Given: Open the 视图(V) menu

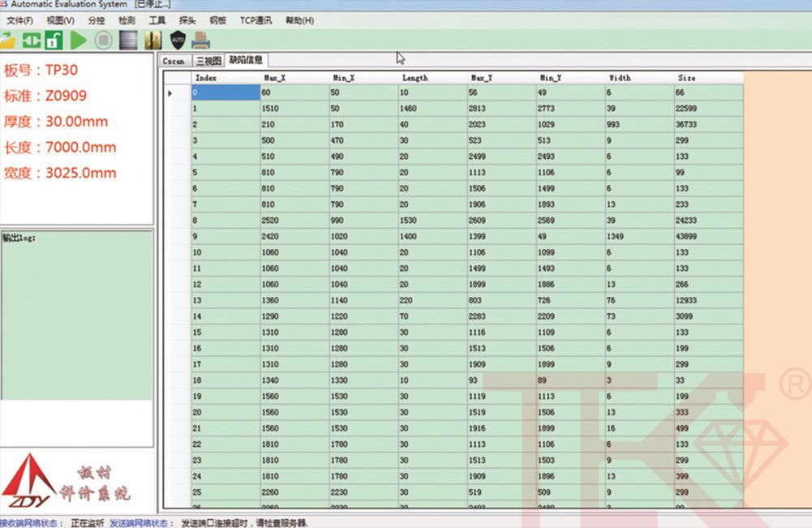Looking at the screenshot, I should coord(60,20).
